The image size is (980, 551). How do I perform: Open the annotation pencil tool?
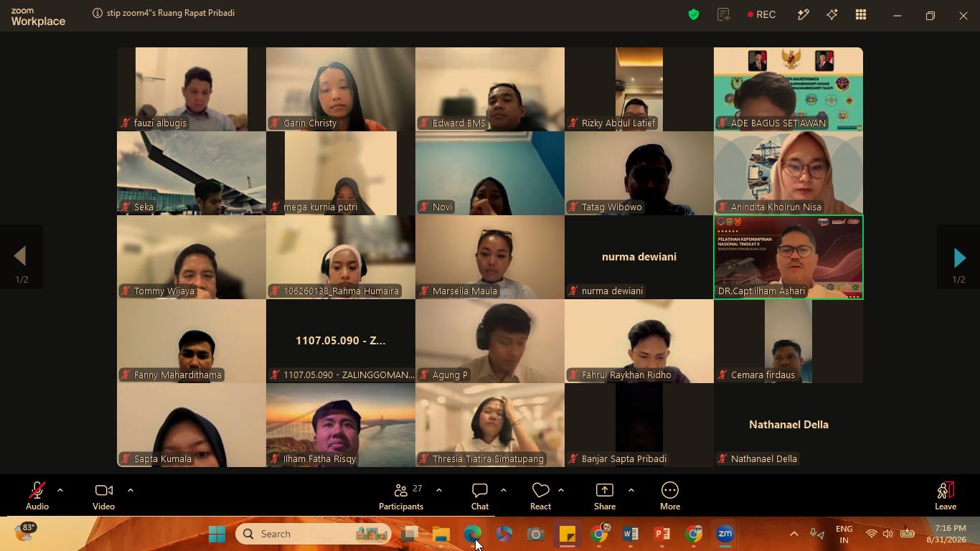pyautogui.click(x=804, y=14)
